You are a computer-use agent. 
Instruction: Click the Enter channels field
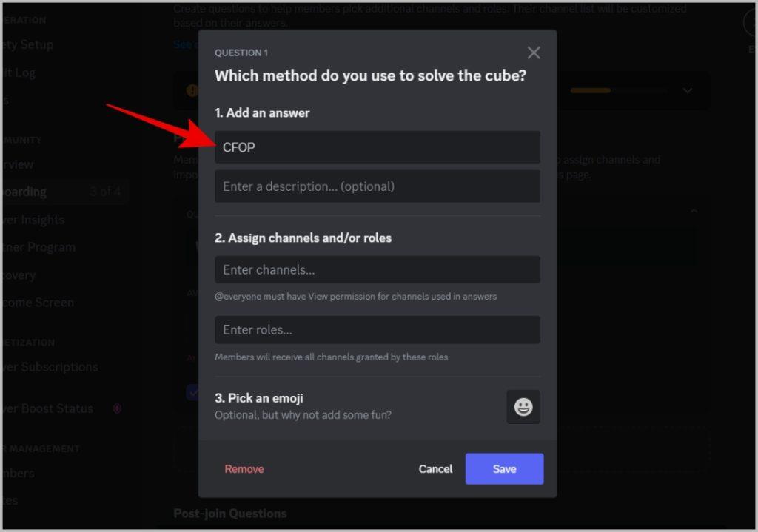point(378,269)
